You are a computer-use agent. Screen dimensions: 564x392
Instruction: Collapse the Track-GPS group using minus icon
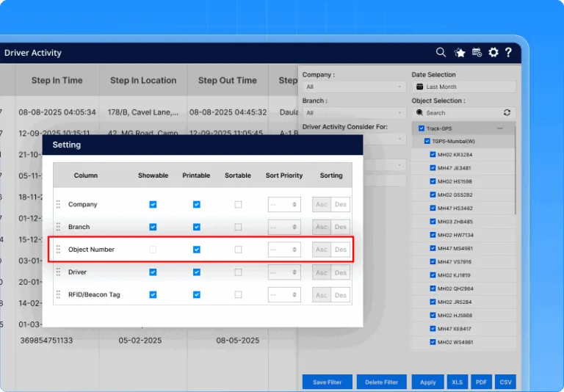coord(500,128)
